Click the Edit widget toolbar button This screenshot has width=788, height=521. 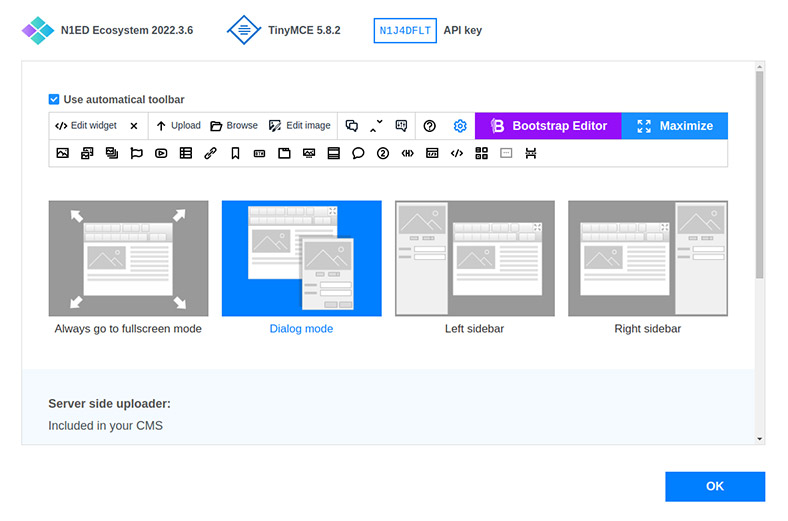86,126
